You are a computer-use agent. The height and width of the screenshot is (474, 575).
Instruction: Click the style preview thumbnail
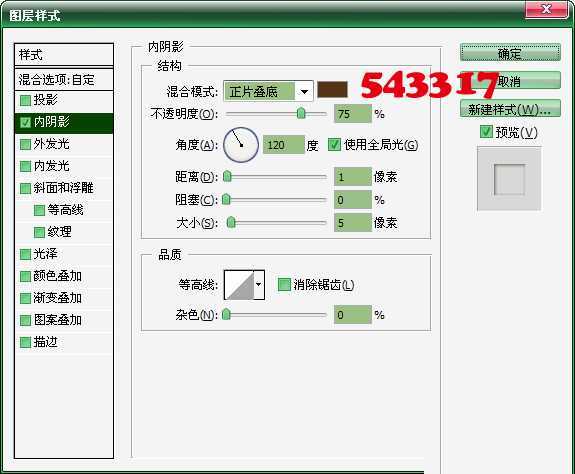click(x=509, y=179)
